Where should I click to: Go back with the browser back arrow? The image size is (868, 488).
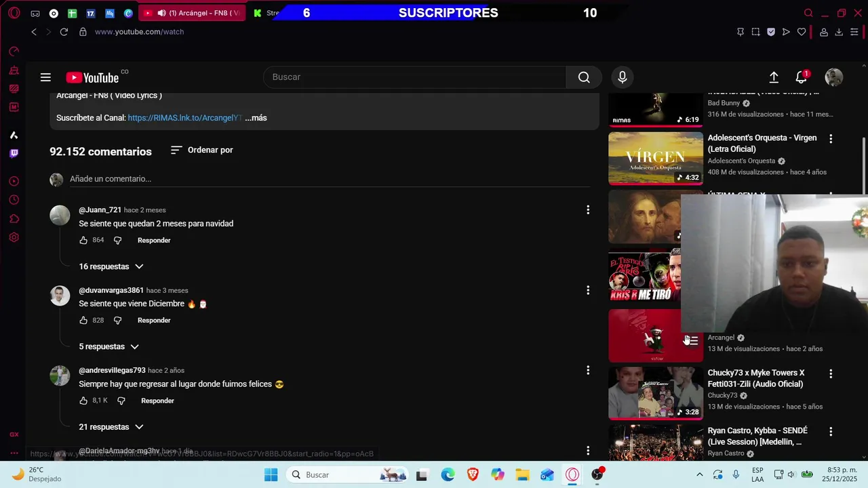click(x=34, y=32)
